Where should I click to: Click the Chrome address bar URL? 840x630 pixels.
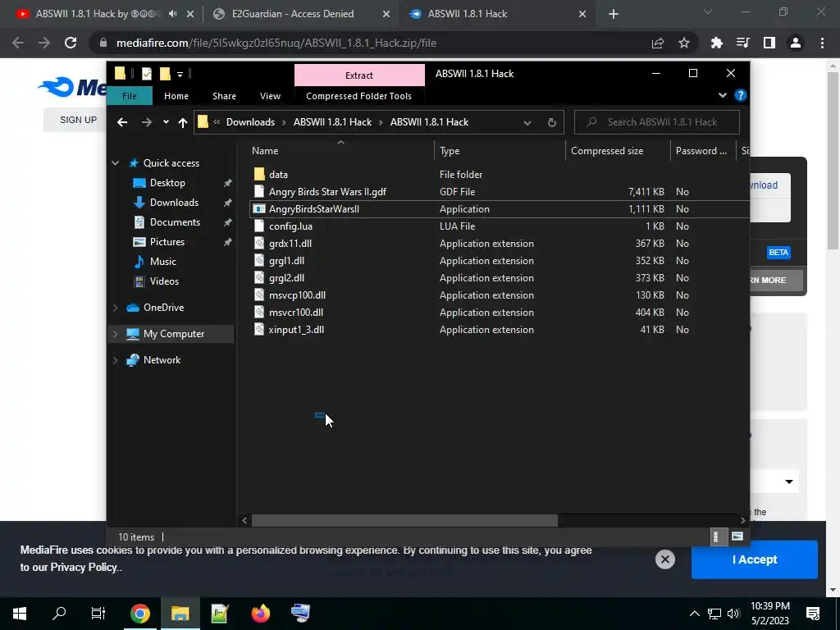[x=276, y=43]
